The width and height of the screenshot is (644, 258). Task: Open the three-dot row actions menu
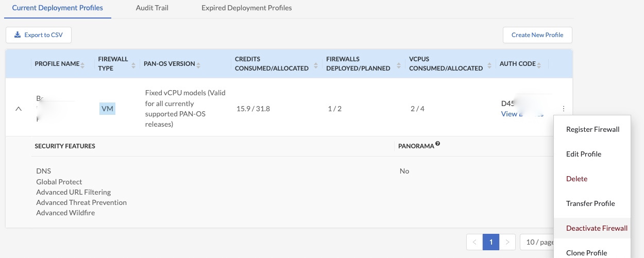pyautogui.click(x=564, y=109)
